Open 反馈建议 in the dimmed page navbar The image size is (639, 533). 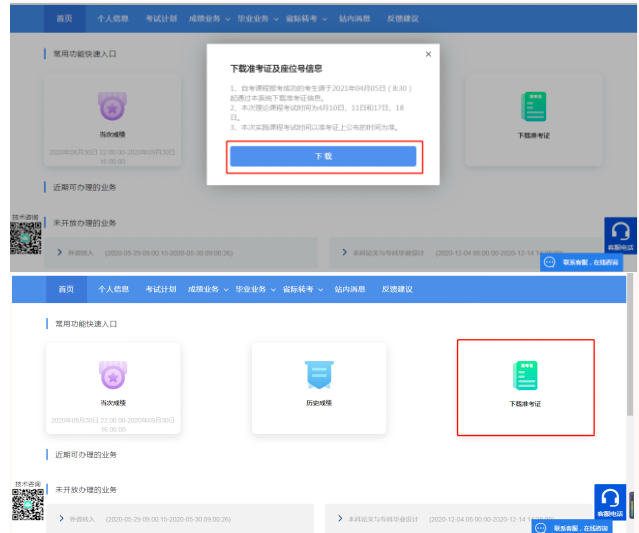(403, 19)
